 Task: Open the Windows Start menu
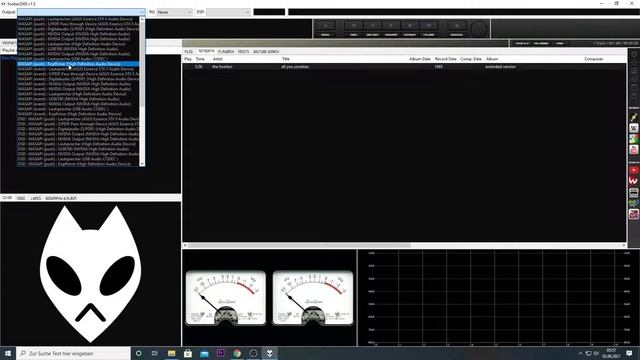pos(8,353)
